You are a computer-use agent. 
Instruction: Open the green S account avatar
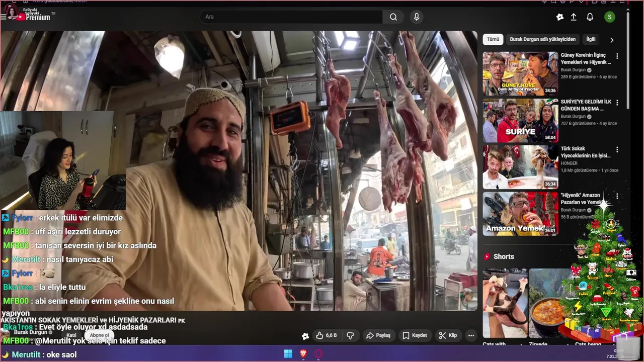pyautogui.click(x=610, y=17)
